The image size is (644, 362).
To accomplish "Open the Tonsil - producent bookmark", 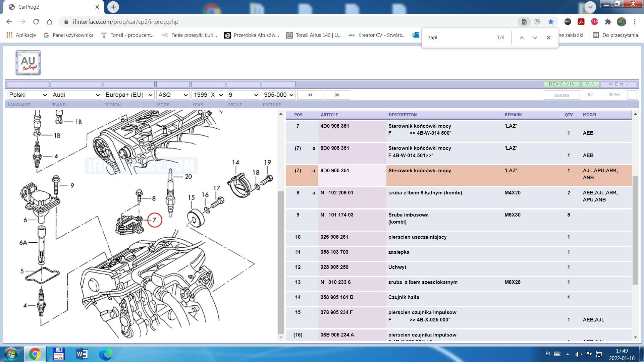I will coord(128,35).
